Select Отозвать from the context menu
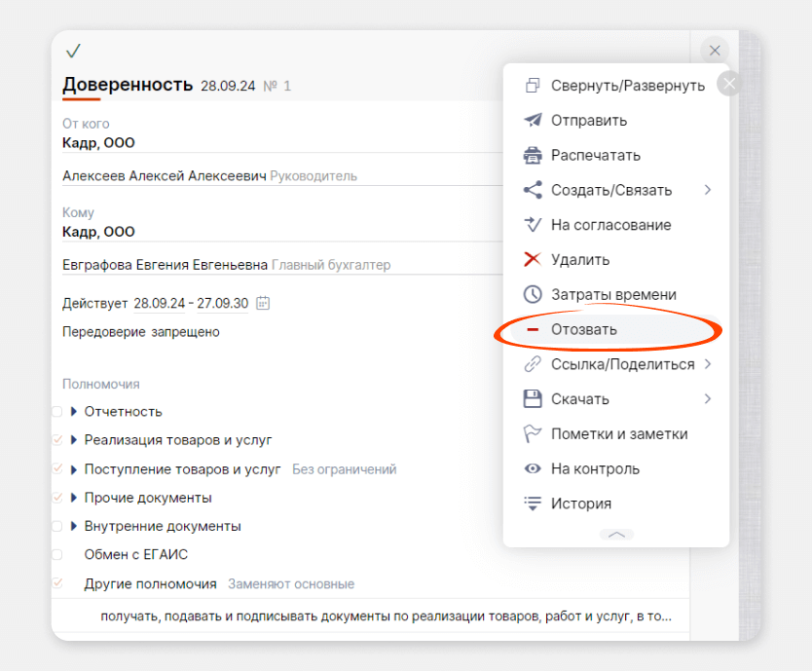The height and width of the screenshot is (671, 812). point(584,330)
